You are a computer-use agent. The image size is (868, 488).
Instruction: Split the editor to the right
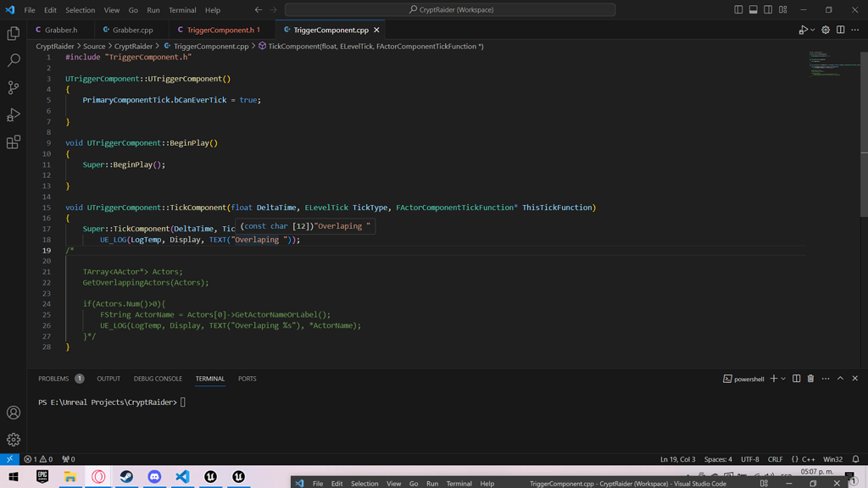pos(840,30)
